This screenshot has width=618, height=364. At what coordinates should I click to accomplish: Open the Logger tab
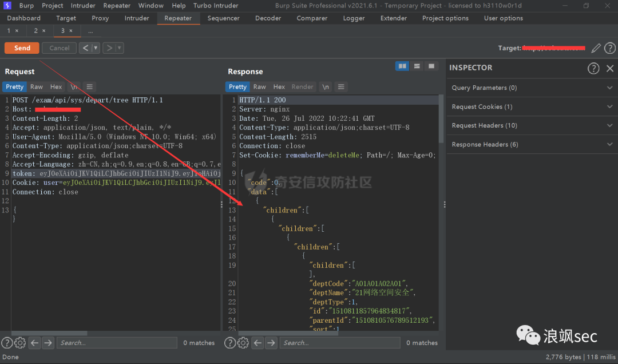pos(354,18)
